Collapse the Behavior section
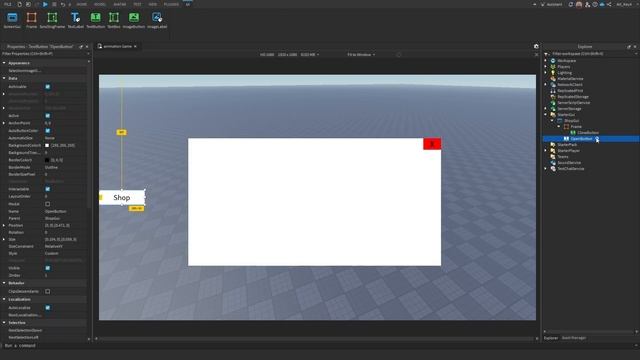The image size is (640, 360). 4,283
